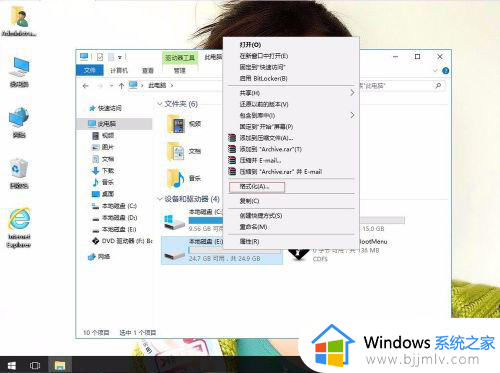The image size is (500, 373).
Task: Expand the 共享(H) submenu
Action: [290, 93]
